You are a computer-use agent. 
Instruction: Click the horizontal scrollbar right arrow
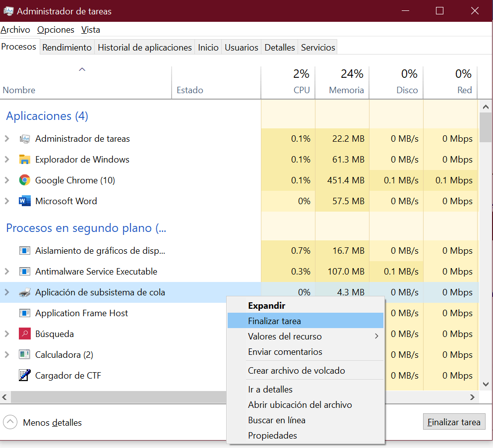(472, 397)
